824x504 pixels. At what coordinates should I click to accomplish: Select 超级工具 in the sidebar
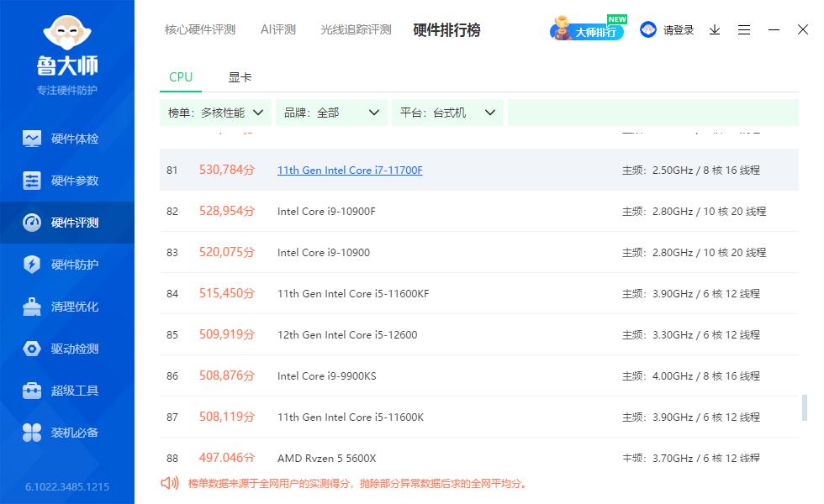[67, 390]
